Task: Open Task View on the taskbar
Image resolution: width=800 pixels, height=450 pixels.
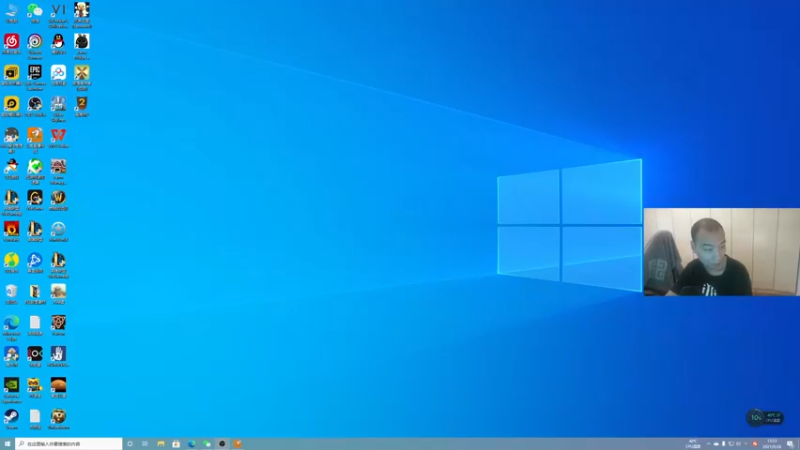Action: pos(145,444)
